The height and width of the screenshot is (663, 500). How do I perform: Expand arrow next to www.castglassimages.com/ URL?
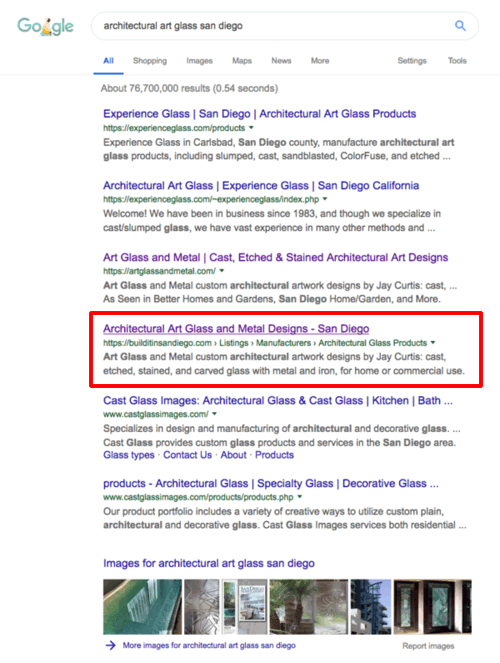coord(214,414)
